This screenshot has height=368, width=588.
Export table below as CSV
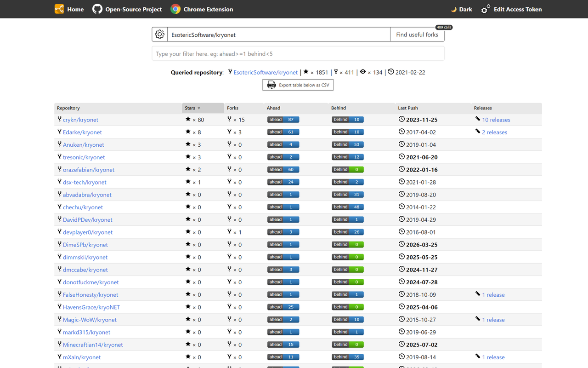(298, 85)
